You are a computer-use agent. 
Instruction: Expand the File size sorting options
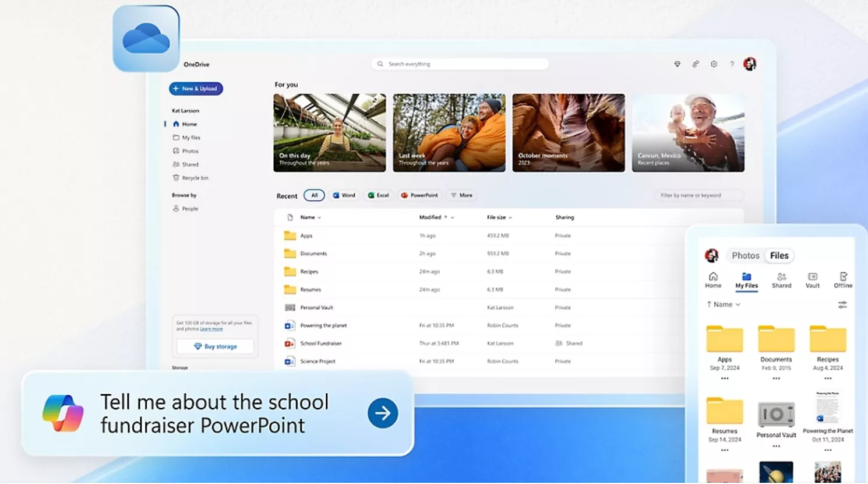tap(511, 217)
